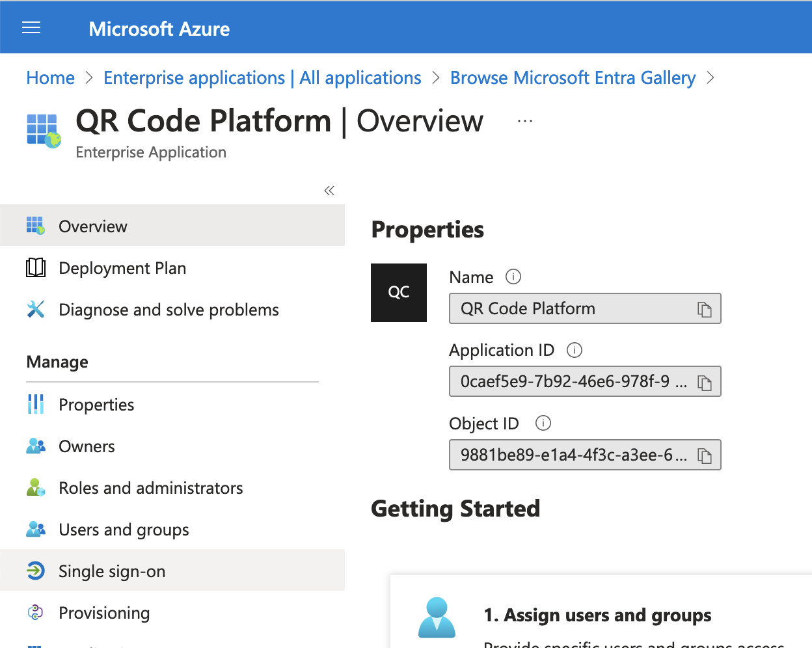The width and height of the screenshot is (812, 648).
Task: Copy the Name value to clipboard
Action: (x=705, y=309)
